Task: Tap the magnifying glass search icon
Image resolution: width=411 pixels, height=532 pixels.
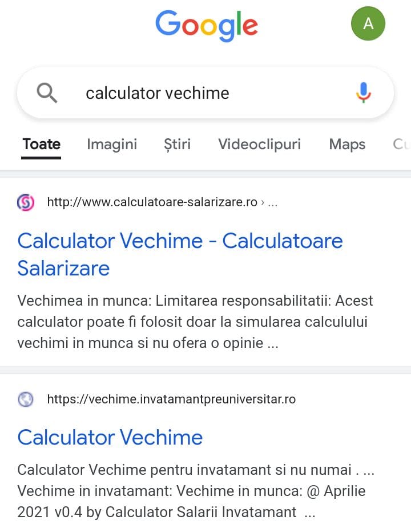Action: (47, 93)
